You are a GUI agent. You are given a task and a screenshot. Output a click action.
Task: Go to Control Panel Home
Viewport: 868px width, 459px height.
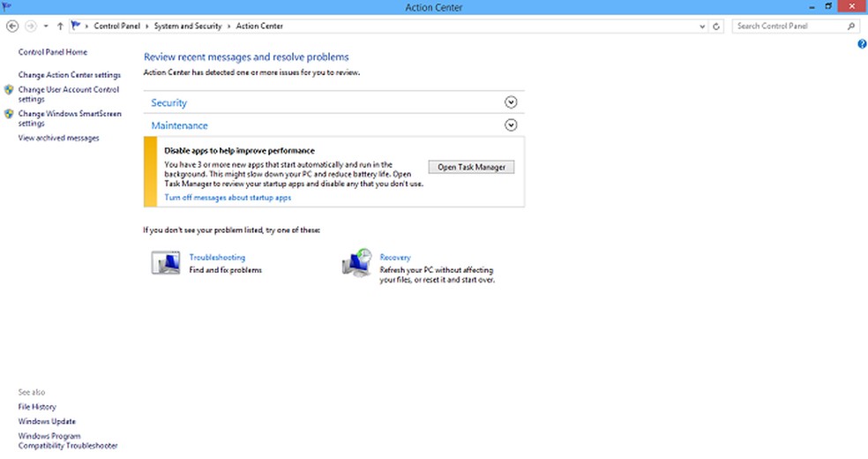tap(53, 52)
